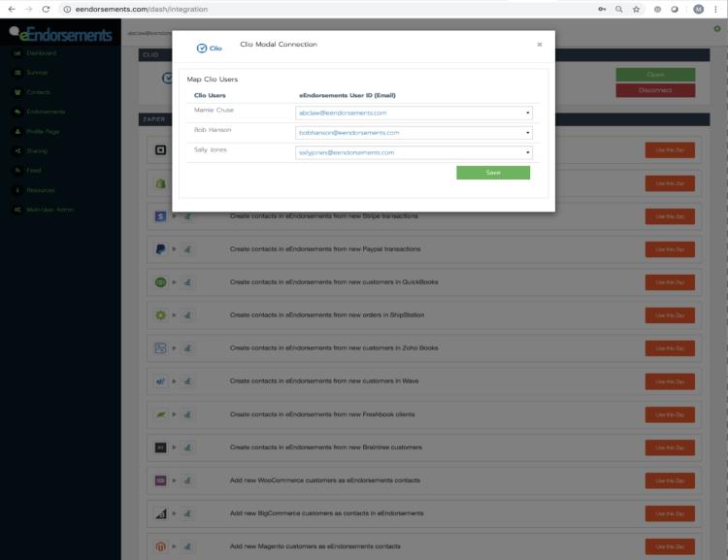
Task: Click the browser address bar URL
Action: [142, 10]
